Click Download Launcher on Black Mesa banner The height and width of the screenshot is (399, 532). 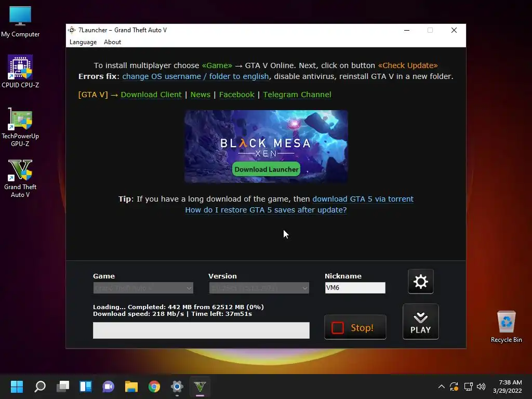click(x=267, y=169)
